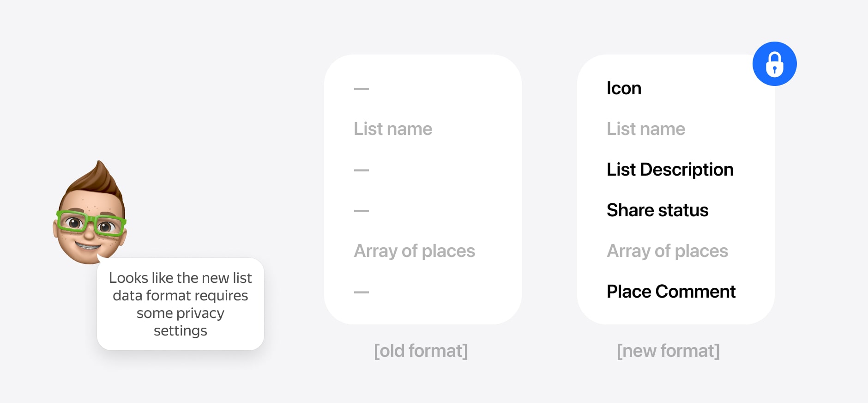Click List Description in new format
Screen dimensions: 868x403
(x=670, y=170)
